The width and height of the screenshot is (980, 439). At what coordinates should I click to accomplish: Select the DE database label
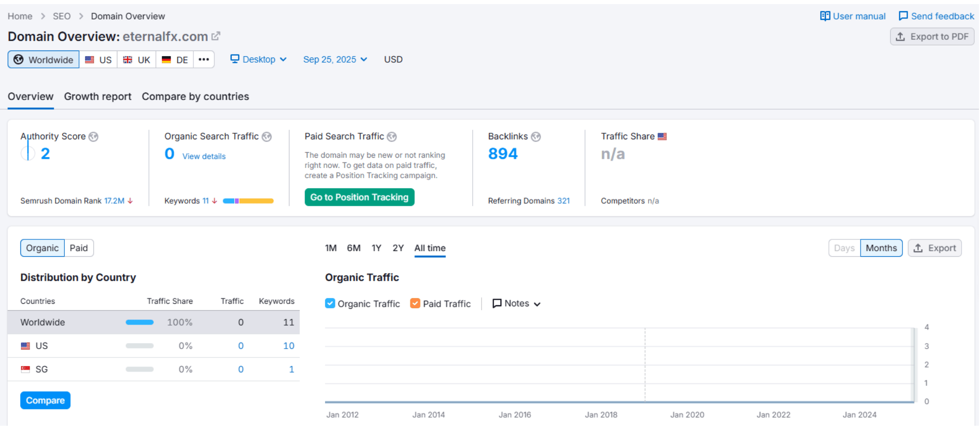[182, 60]
